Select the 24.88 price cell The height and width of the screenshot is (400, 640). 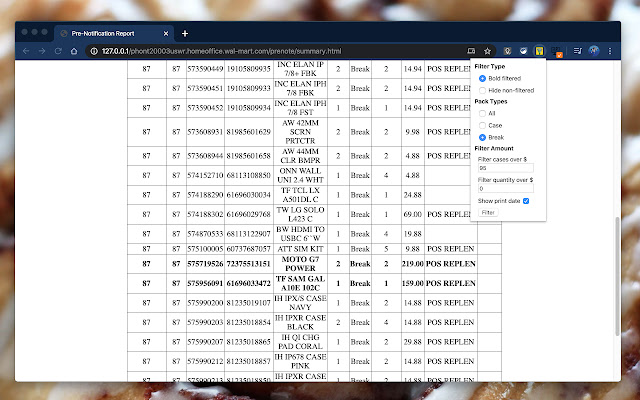[413, 195]
